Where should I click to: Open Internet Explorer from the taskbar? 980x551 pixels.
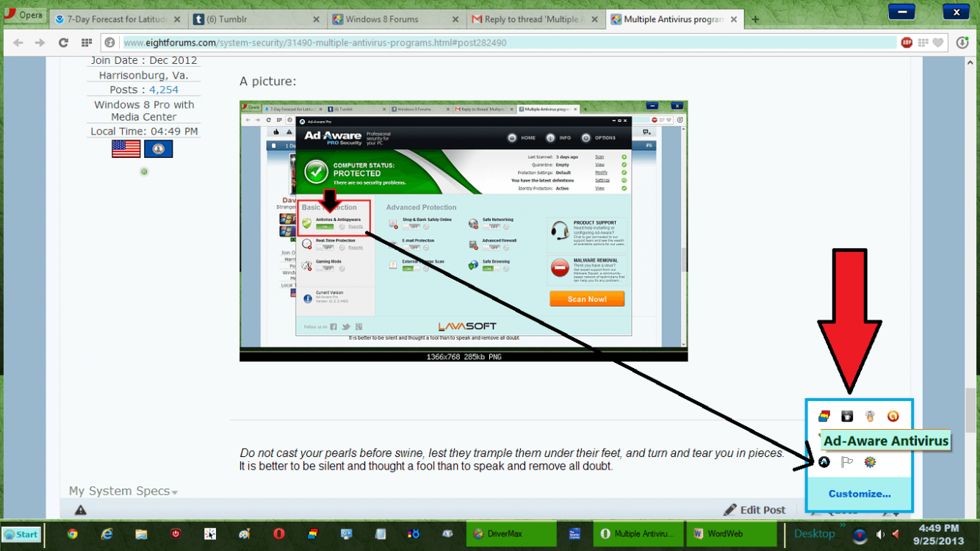tap(107, 534)
